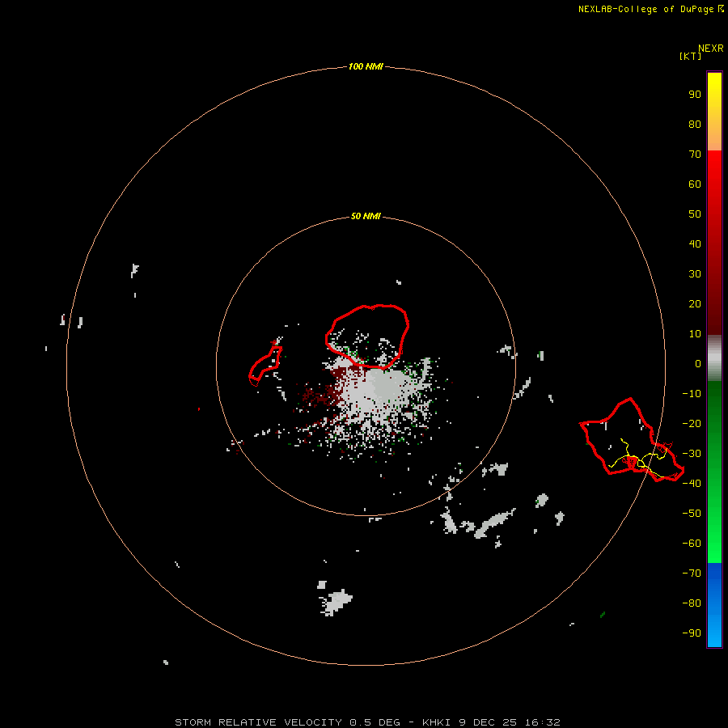
Task: Click the gray zero-velocity segment of color bar
Action: tap(714, 358)
